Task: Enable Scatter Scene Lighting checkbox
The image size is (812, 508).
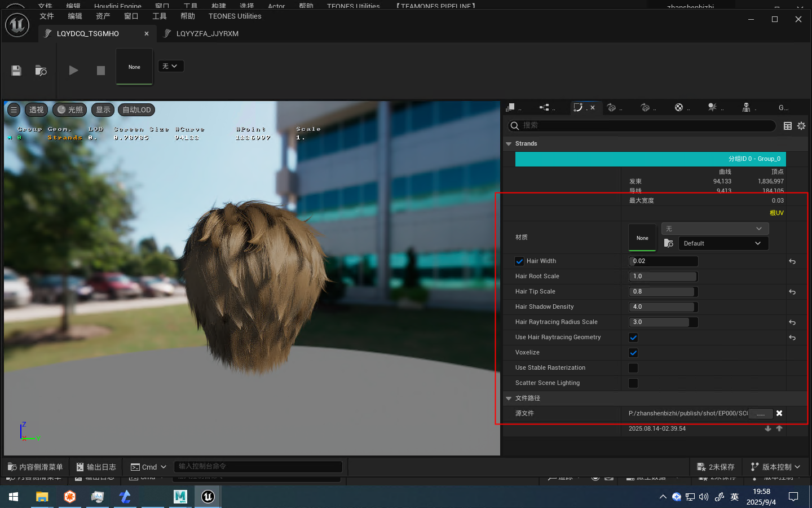Action: coord(633,383)
